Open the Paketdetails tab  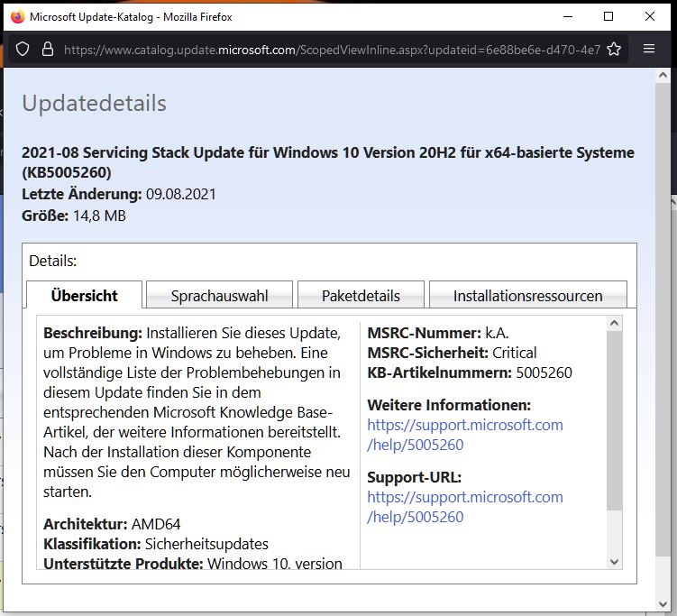(361, 296)
